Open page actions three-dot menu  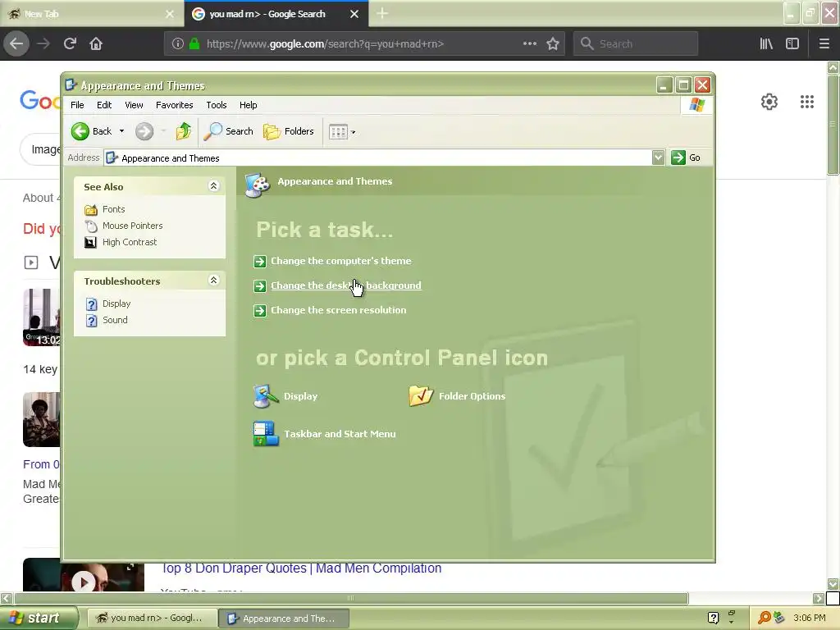[x=529, y=43]
